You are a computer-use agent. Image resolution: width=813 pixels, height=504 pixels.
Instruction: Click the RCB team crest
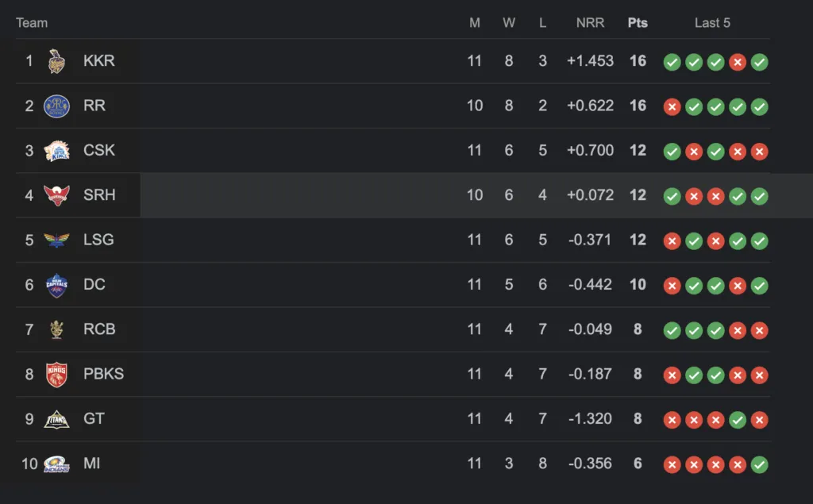(56, 329)
